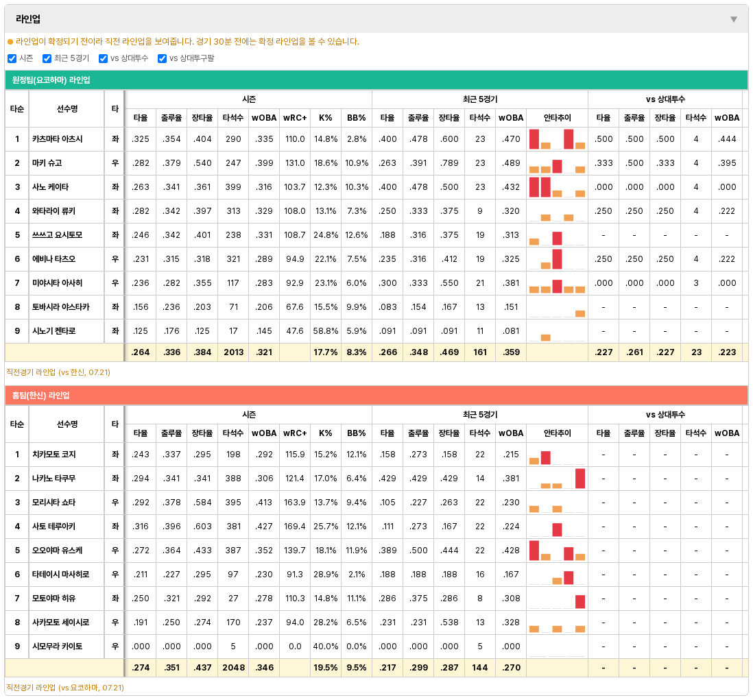Viewport: 753px width, 700px height.
Task: Click 오오야마 유스케 hit trend chart
Action: [x=557, y=551]
